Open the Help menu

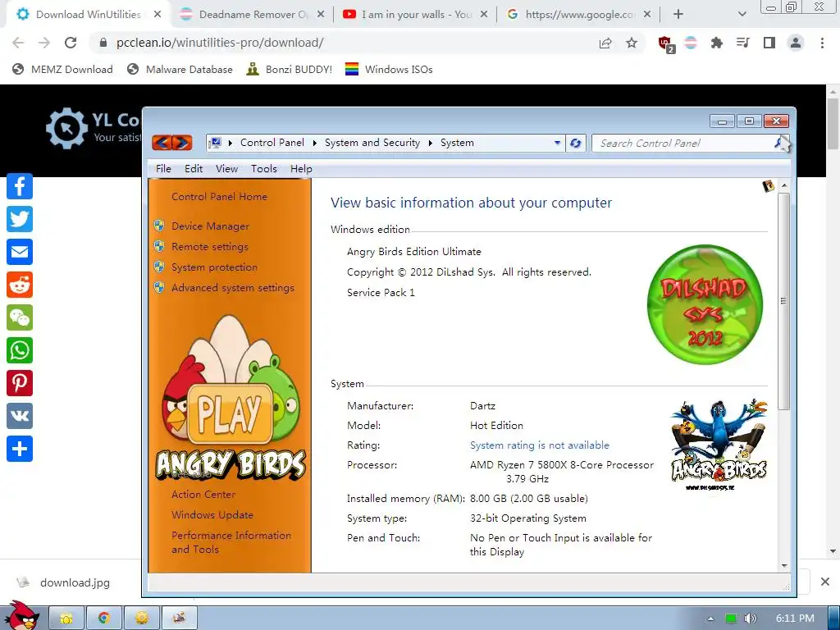(x=301, y=169)
